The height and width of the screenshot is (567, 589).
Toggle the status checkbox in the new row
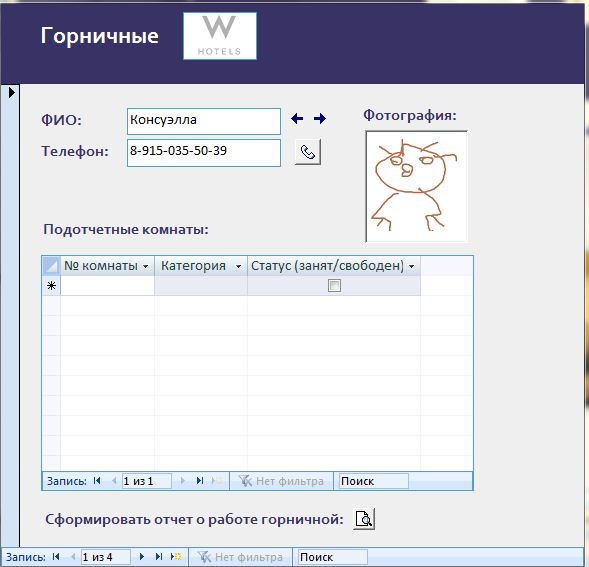coord(334,286)
